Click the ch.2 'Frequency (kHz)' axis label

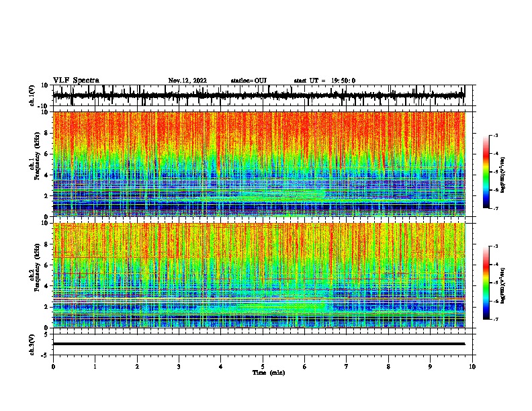[37, 267]
